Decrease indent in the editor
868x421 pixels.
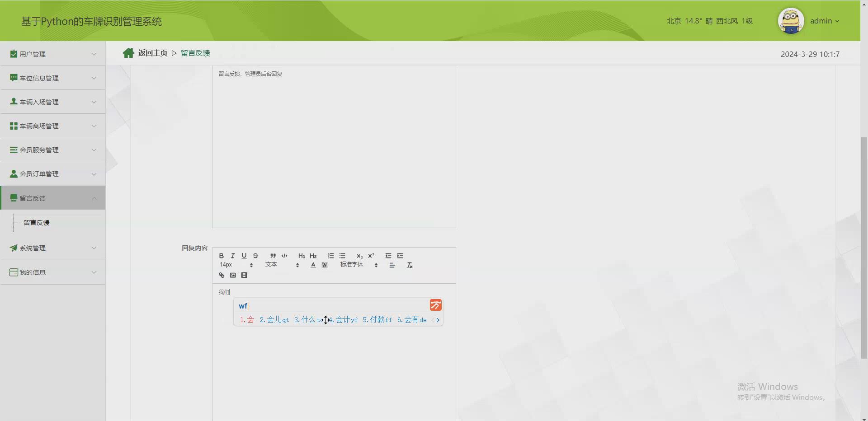[x=388, y=256]
